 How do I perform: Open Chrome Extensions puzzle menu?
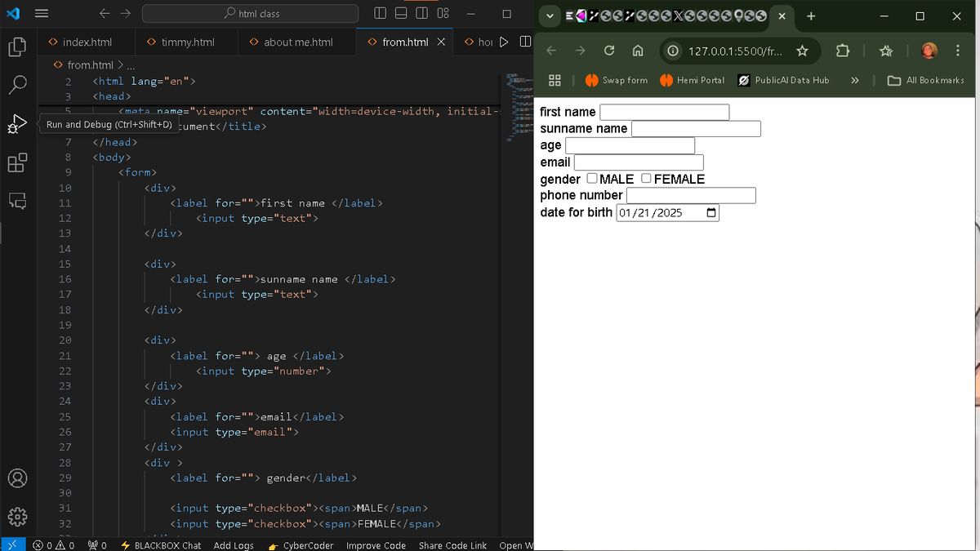click(x=843, y=51)
